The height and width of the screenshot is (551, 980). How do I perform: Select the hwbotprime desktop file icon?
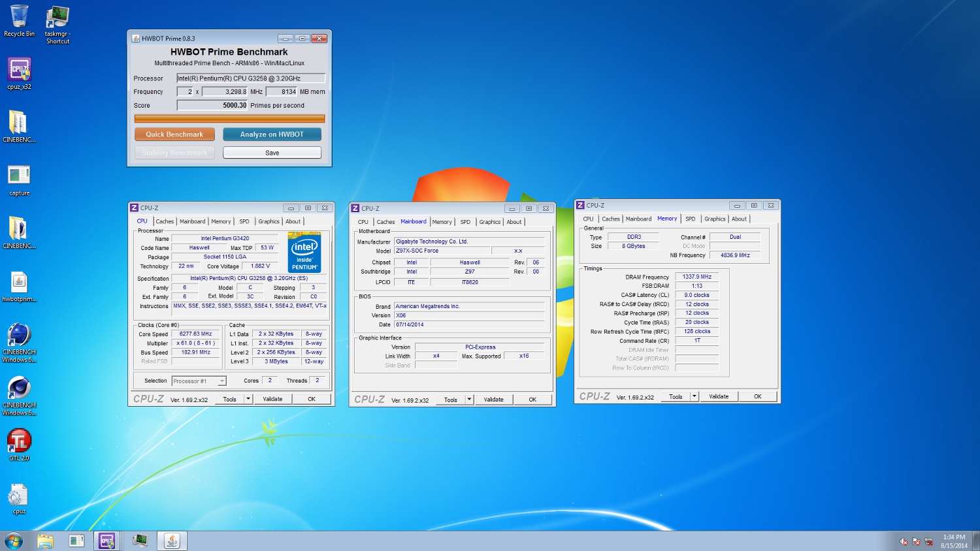[x=19, y=287]
